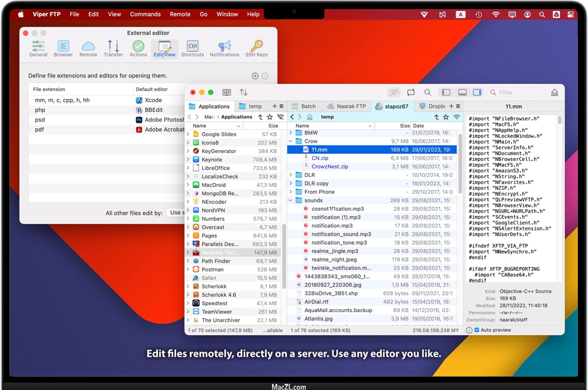
Task: Click the eject disconnect icon in toolbar
Action: tap(554, 92)
